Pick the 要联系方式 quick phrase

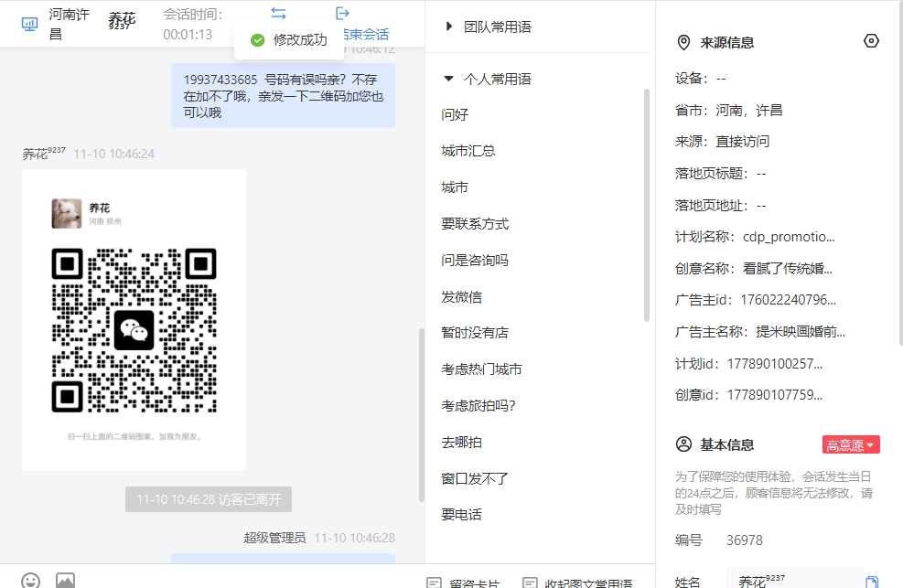[x=475, y=224]
